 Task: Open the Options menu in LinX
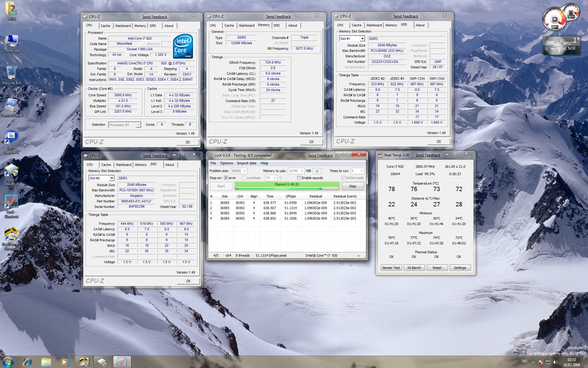227,163
